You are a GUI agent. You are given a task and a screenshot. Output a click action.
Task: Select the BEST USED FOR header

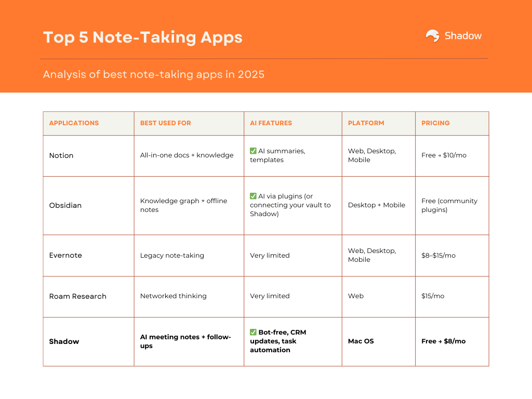pyautogui.click(x=165, y=123)
